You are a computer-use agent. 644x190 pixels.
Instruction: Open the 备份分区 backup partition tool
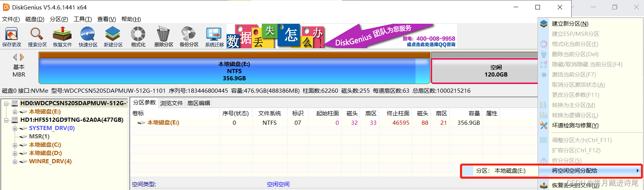point(189,37)
